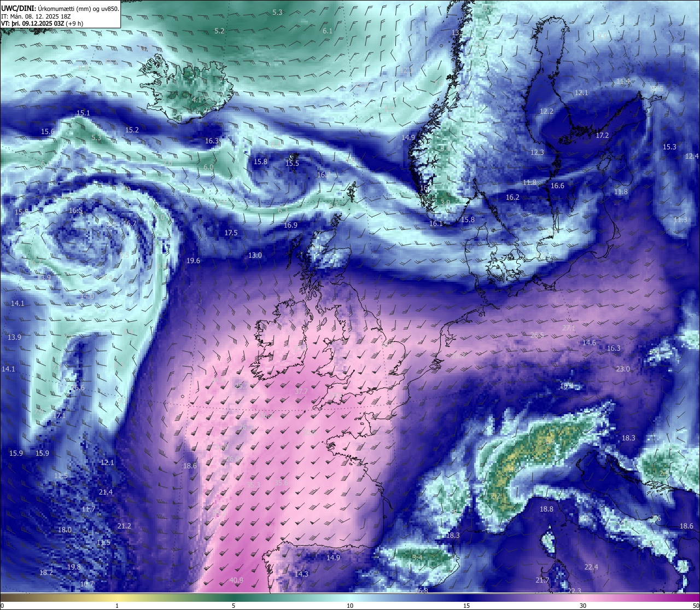This screenshot has width=700, height=610.
Task: Click the map value '23.0'
Action: [x=623, y=369]
